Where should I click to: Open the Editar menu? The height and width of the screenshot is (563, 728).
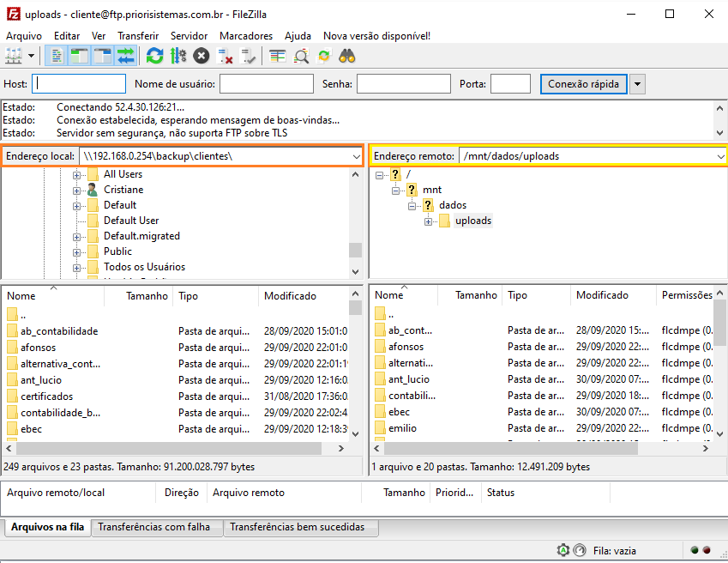pyautogui.click(x=67, y=36)
